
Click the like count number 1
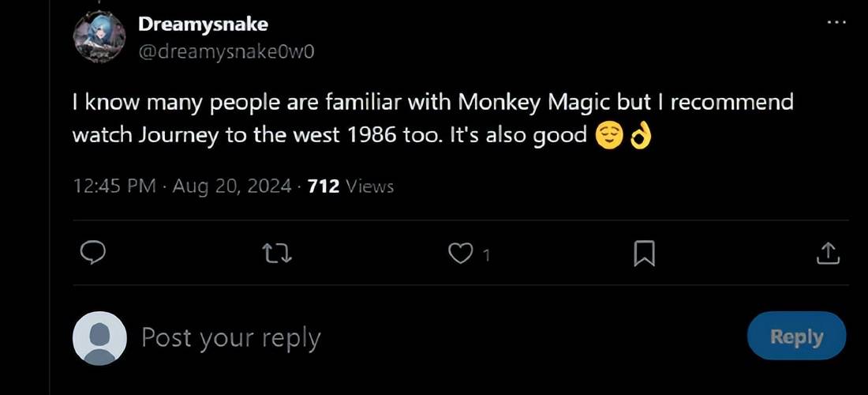[x=486, y=255]
